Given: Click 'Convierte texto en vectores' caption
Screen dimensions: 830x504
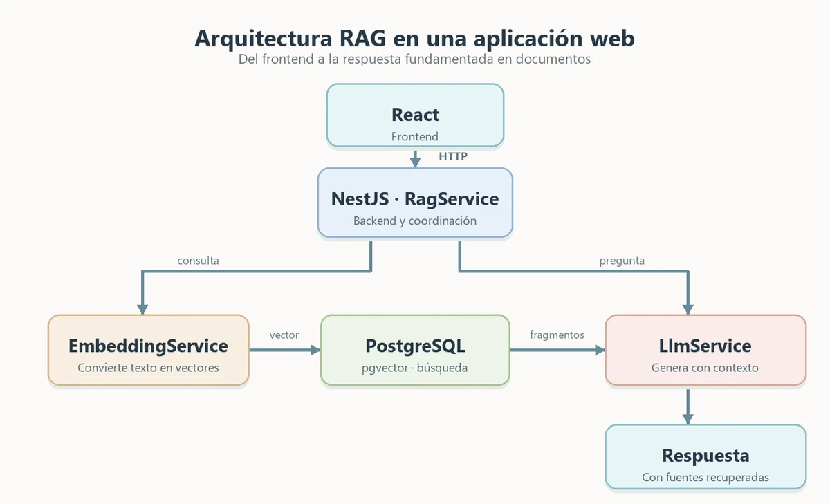Looking at the screenshot, I should pos(148,368).
